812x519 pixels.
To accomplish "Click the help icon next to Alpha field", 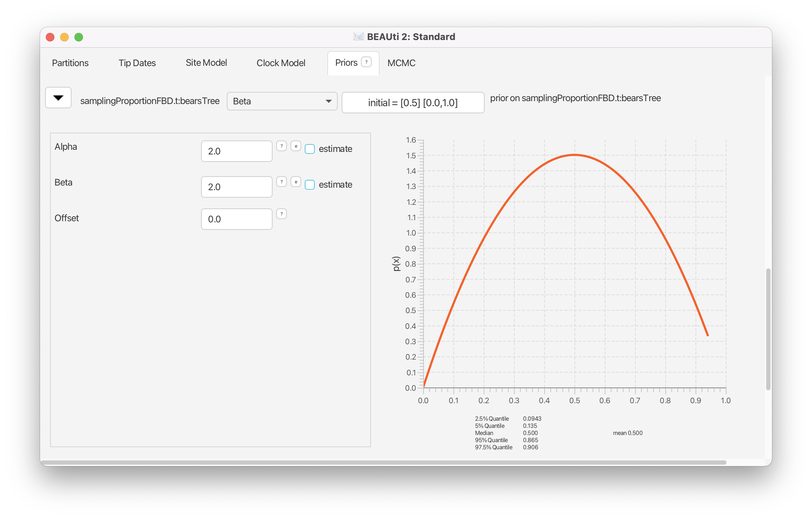I will (x=282, y=146).
